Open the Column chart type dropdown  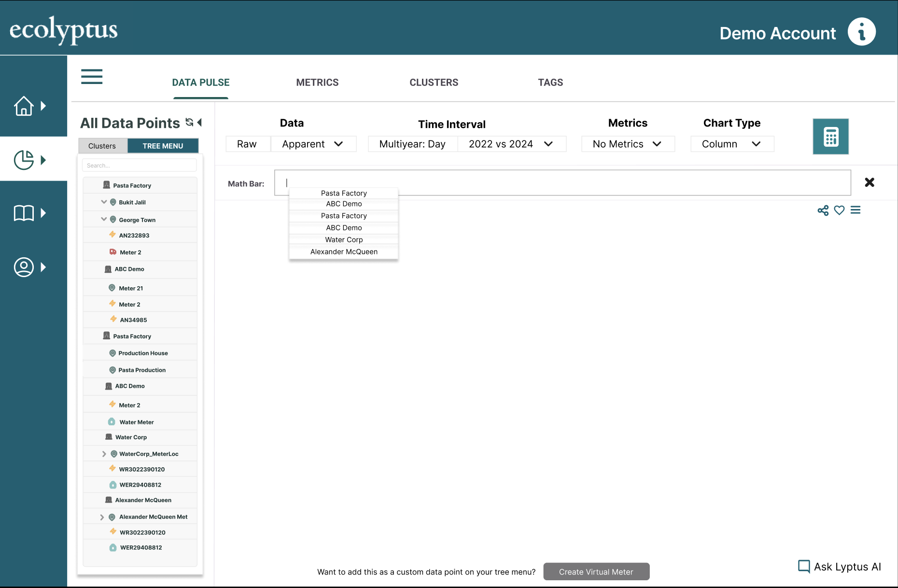[731, 144]
